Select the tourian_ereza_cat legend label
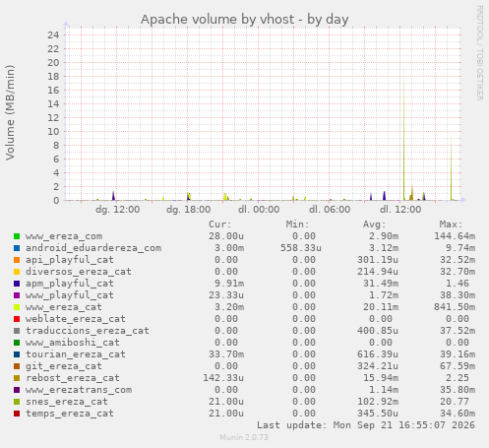489x448 pixels. click(76, 354)
